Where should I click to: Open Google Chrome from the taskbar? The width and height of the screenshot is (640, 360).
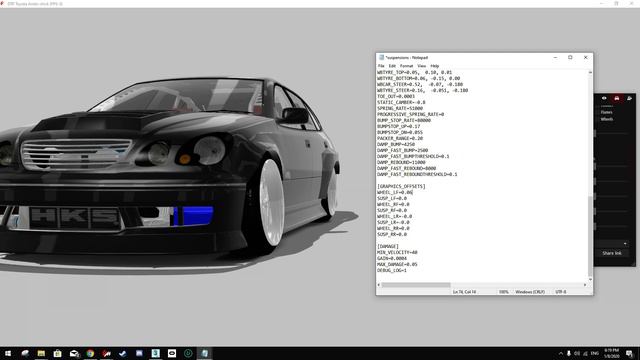pos(90,353)
